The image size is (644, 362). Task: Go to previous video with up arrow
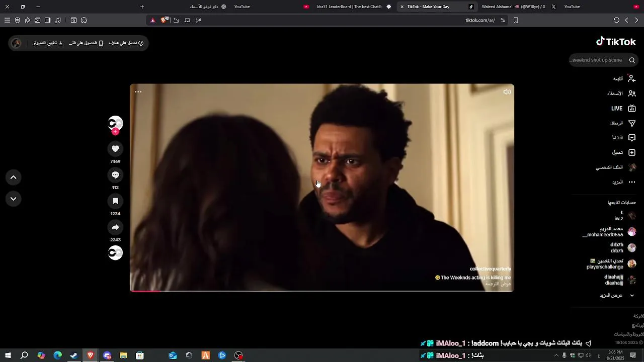click(14, 177)
